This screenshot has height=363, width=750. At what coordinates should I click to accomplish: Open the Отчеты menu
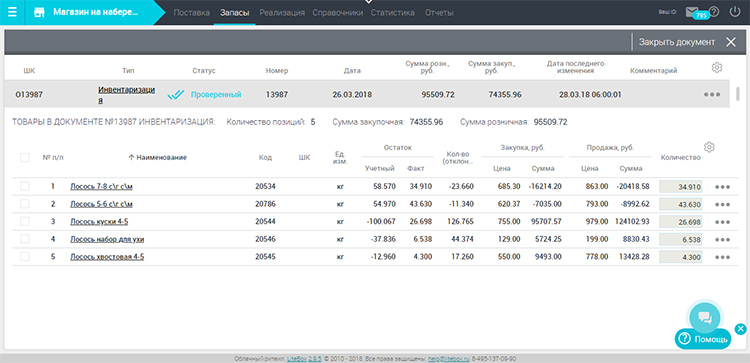click(x=439, y=13)
